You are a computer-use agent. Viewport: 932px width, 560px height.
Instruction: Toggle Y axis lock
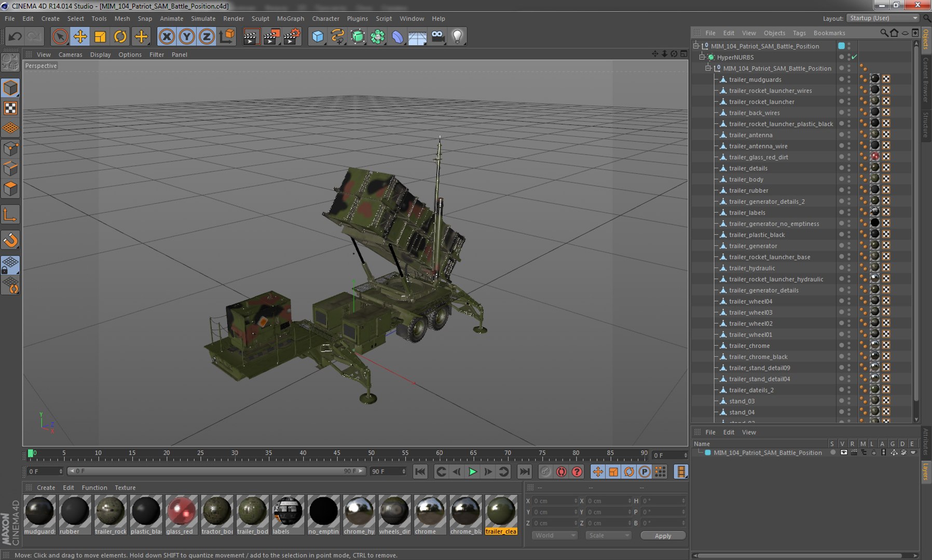click(x=186, y=36)
